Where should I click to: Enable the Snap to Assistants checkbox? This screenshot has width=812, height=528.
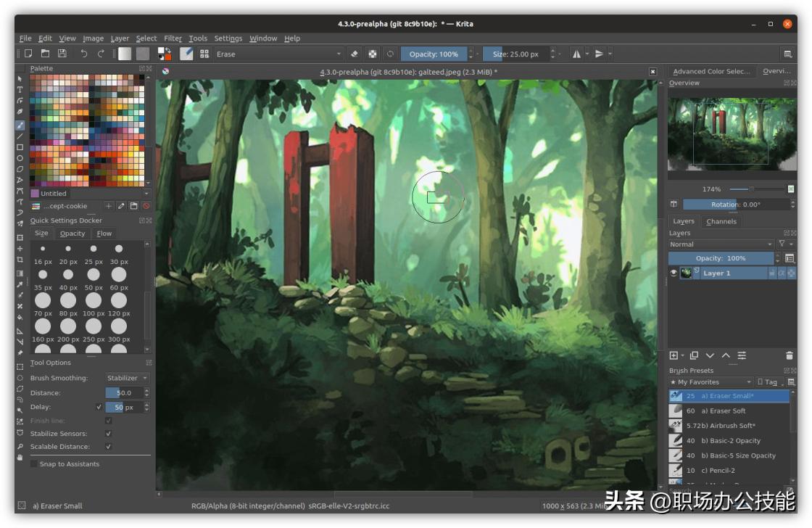[34, 464]
